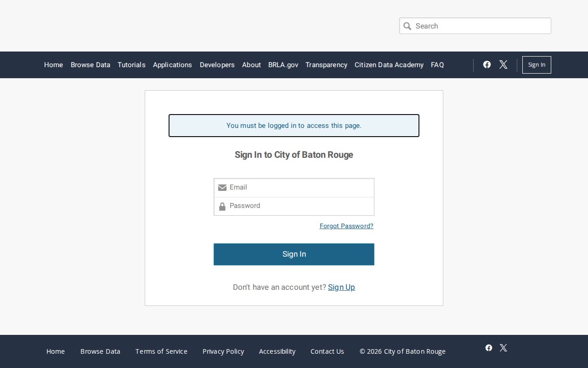
Task: Click the '© 2026 City of Baton Rouge' text
Action: tap(402, 351)
